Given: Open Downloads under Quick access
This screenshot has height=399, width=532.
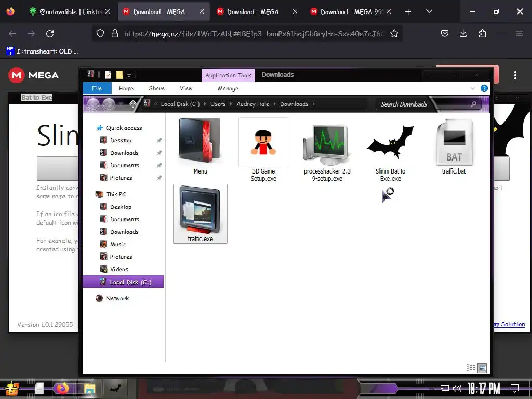Looking at the screenshot, I should pos(124,153).
